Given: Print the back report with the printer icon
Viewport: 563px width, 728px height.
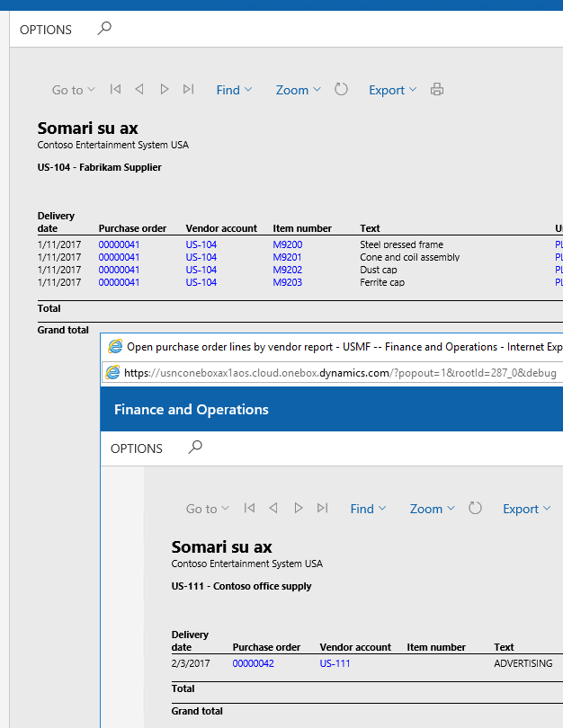Looking at the screenshot, I should [437, 89].
